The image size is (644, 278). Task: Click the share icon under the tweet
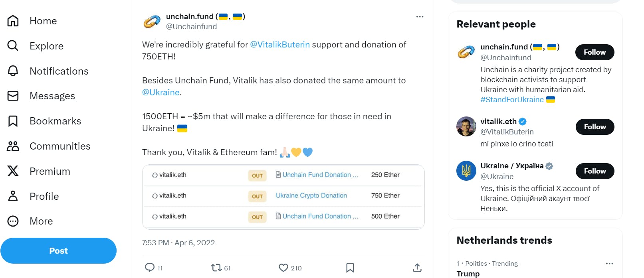click(x=417, y=268)
